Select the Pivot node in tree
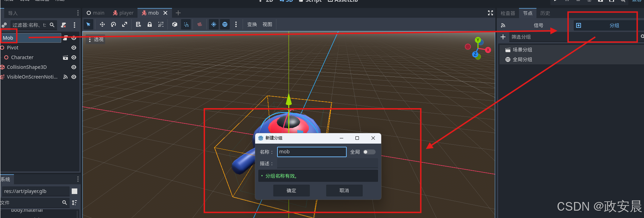 pos(13,48)
